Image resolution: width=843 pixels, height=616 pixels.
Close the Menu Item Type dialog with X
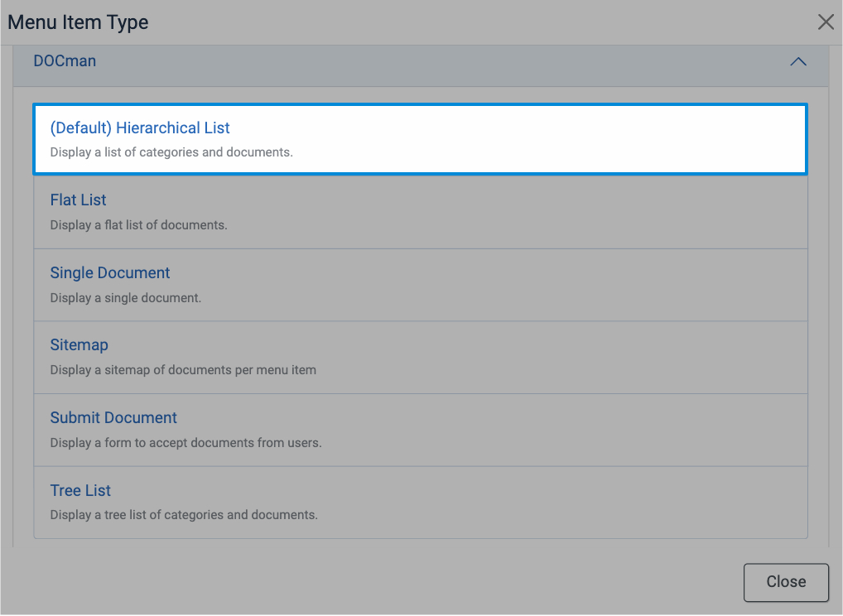(x=826, y=22)
